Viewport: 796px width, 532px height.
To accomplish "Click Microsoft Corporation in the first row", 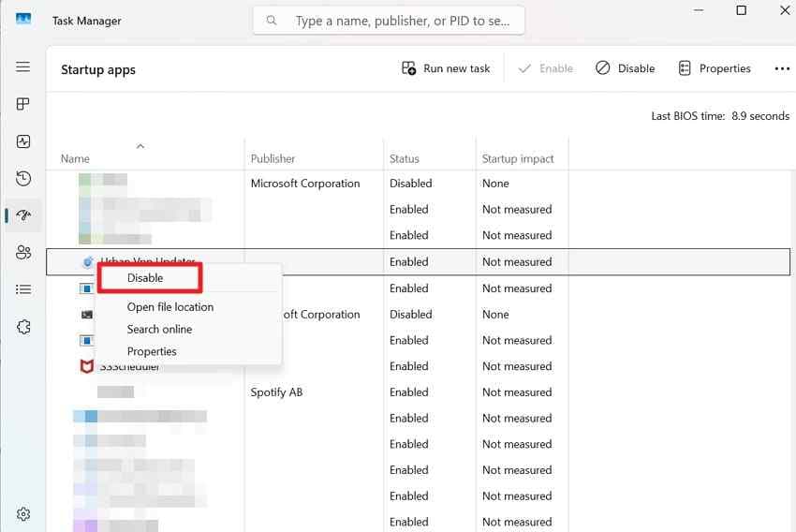I will click(x=305, y=184).
